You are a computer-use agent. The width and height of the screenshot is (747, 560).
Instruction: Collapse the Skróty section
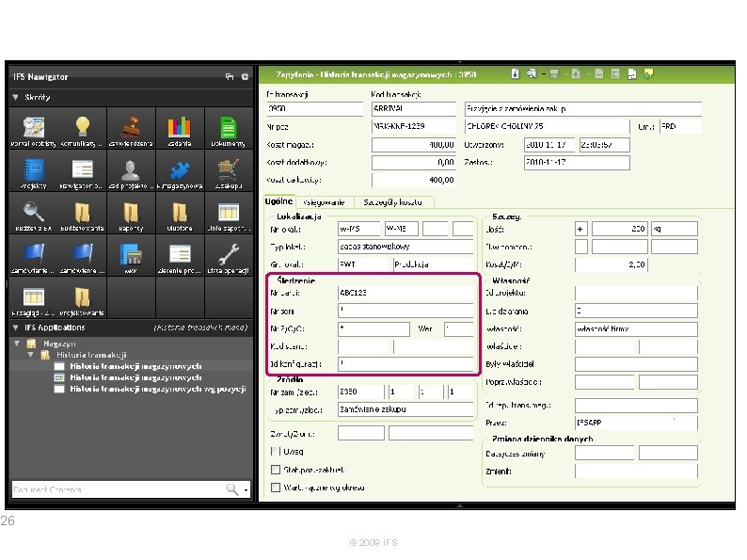(x=16, y=97)
